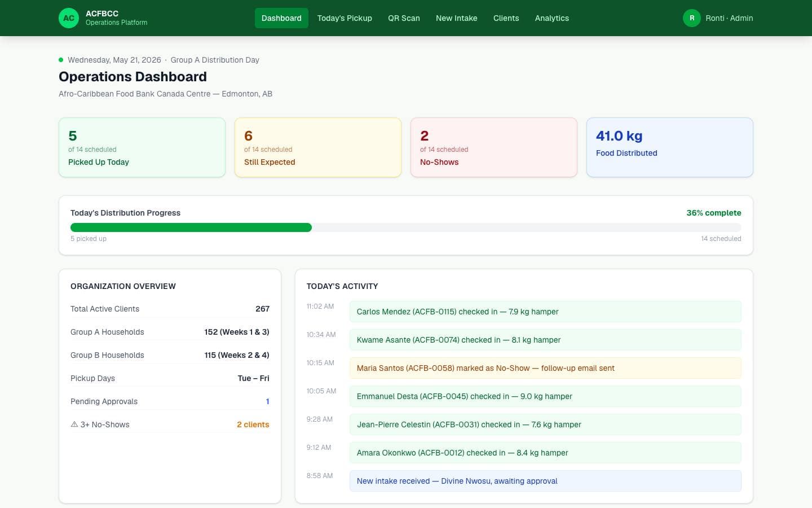Click the Pending Approvals count 1
812x508 pixels.
coord(267,401)
